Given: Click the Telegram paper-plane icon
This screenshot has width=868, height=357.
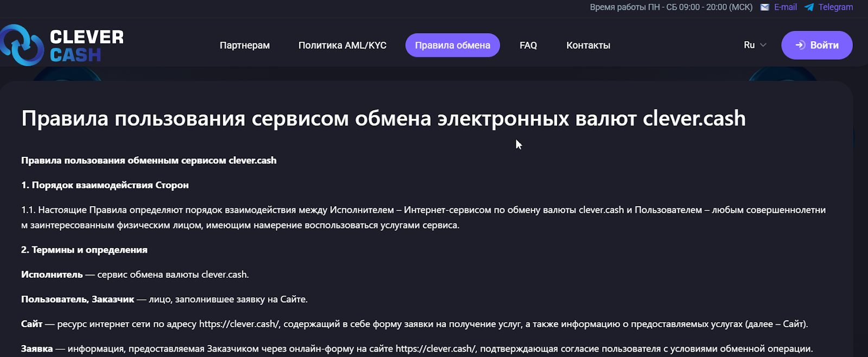Looking at the screenshot, I should click(x=809, y=7).
